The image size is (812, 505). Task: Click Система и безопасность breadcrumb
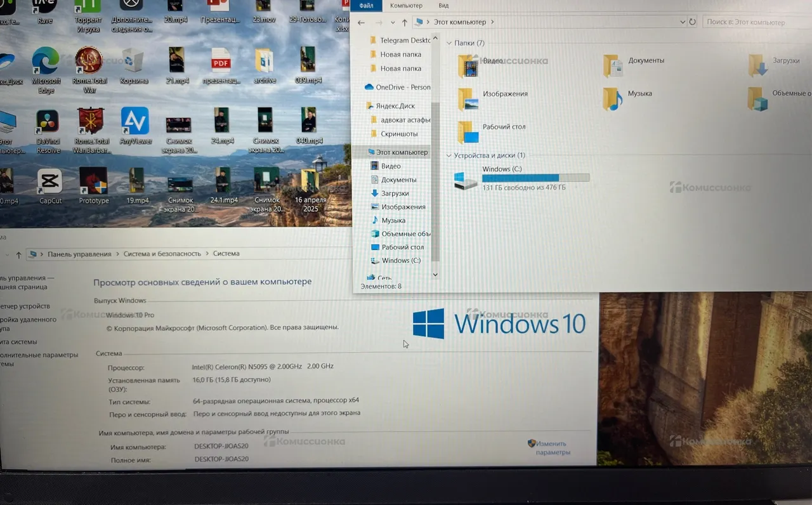point(162,254)
